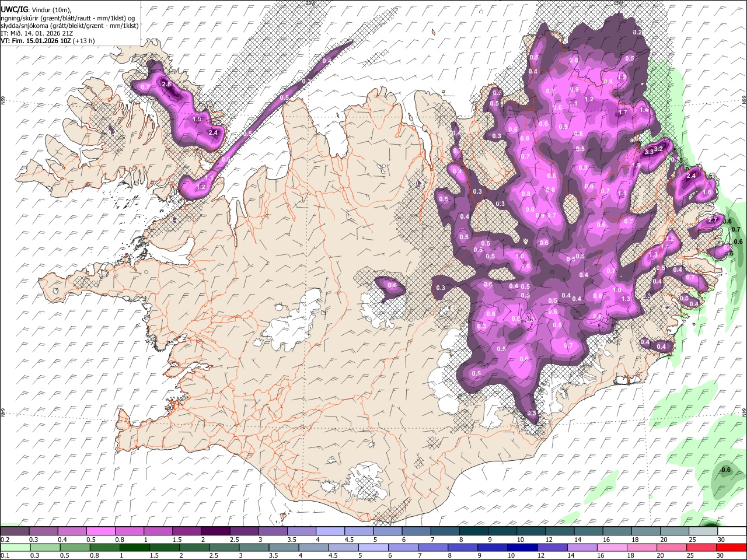
Task: Select the '1.4' snowfall value on the map
Action: click(x=644, y=110)
